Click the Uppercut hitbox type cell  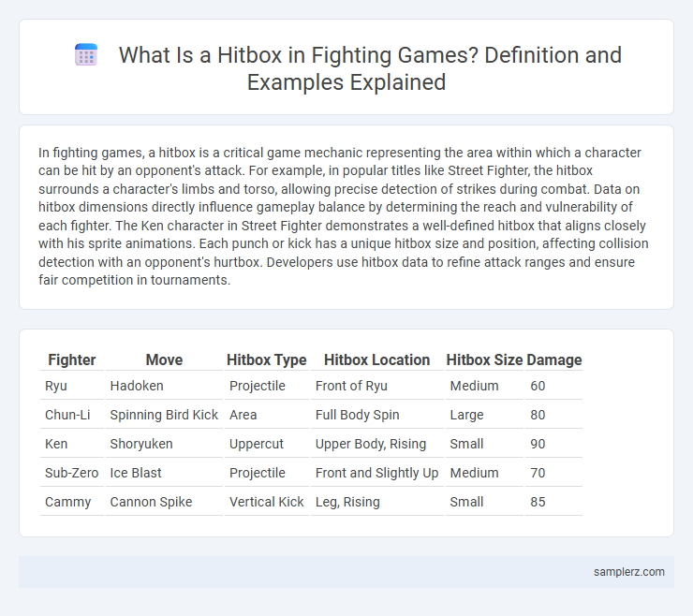tap(267, 444)
